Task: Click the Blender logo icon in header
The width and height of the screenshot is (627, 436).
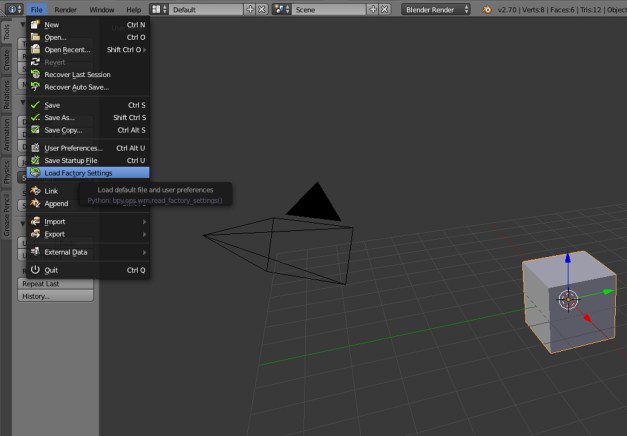Action: tap(489, 9)
